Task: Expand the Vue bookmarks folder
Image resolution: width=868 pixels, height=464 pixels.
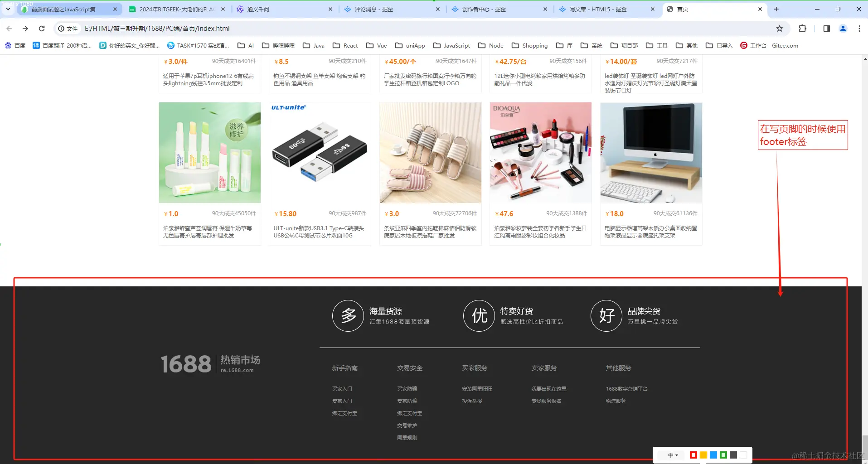Action: (377, 45)
